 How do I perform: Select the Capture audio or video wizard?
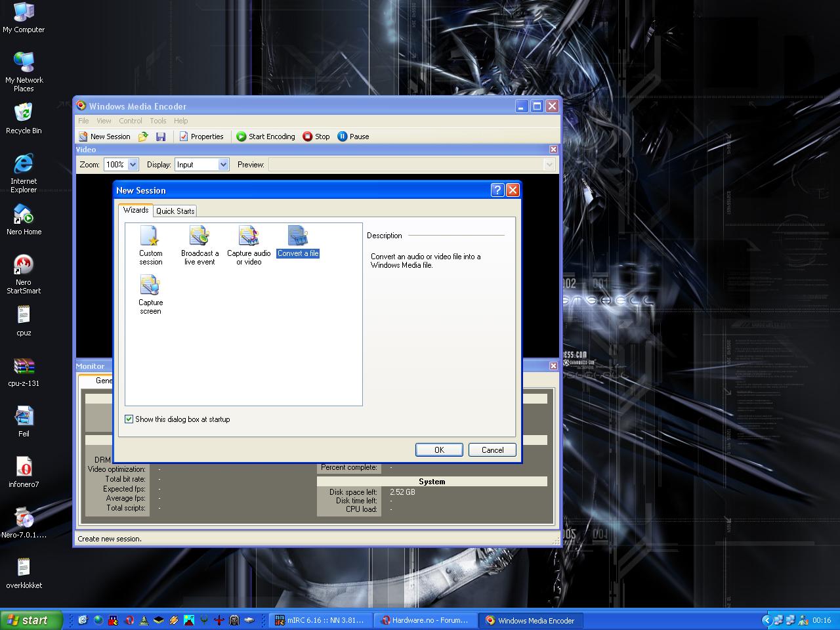(249, 245)
